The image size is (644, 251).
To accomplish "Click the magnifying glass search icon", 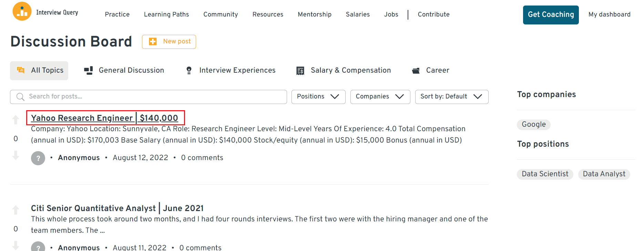I will pyautogui.click(x=20, y=97).
